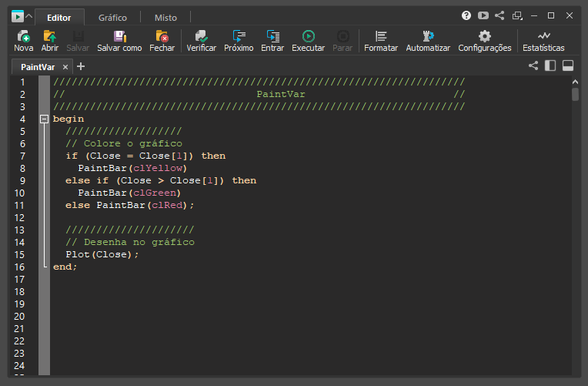Click the Plot(Close); code line
588x386 pixels.
tap(102, 254)
